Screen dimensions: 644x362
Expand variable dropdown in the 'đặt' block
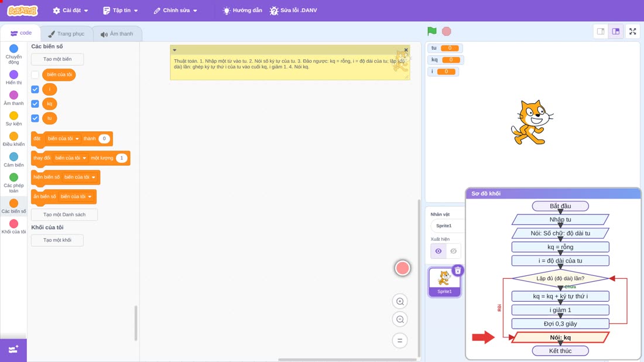pyautogui.click(x=63, y=138)
